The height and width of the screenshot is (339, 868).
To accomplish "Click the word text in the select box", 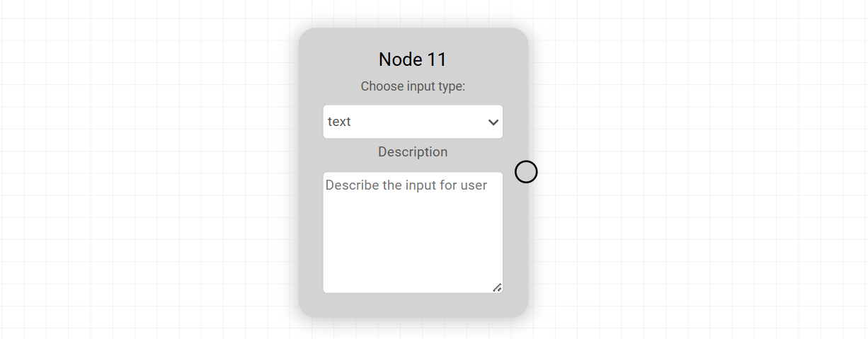I will point(340,122).
